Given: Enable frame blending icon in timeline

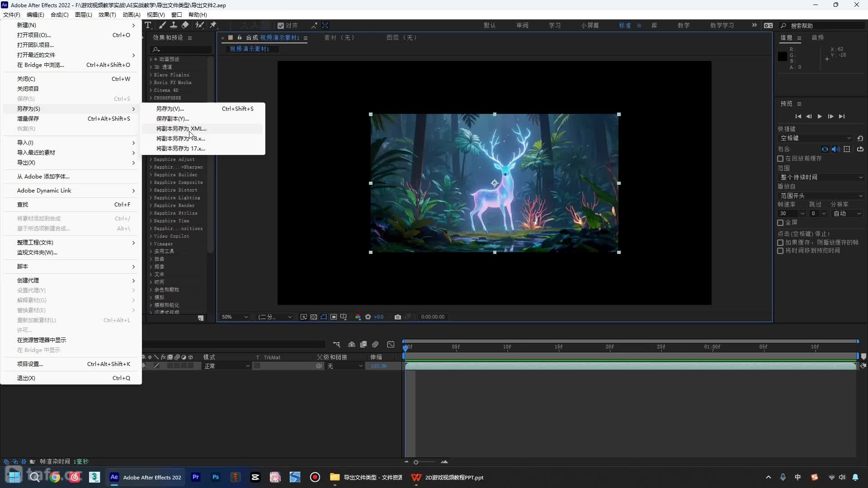Looking at the screenshot, I should (x=363, y=345).
